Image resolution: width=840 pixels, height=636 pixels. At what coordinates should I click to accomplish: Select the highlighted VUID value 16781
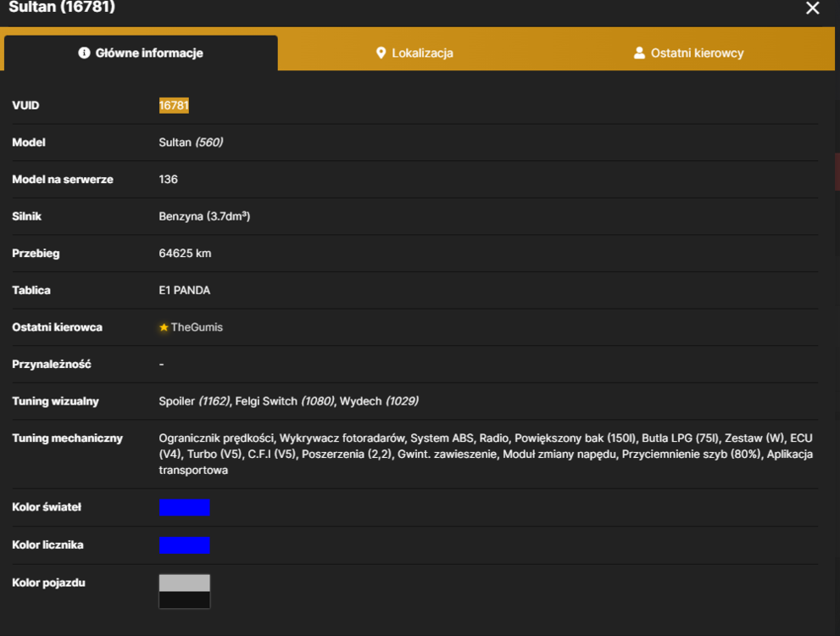174,105
